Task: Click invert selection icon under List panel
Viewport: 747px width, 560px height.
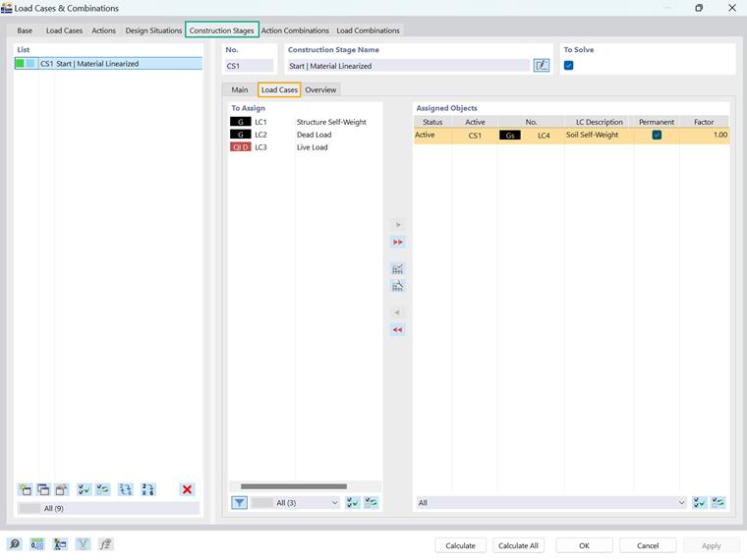Action: coord(102,489)
